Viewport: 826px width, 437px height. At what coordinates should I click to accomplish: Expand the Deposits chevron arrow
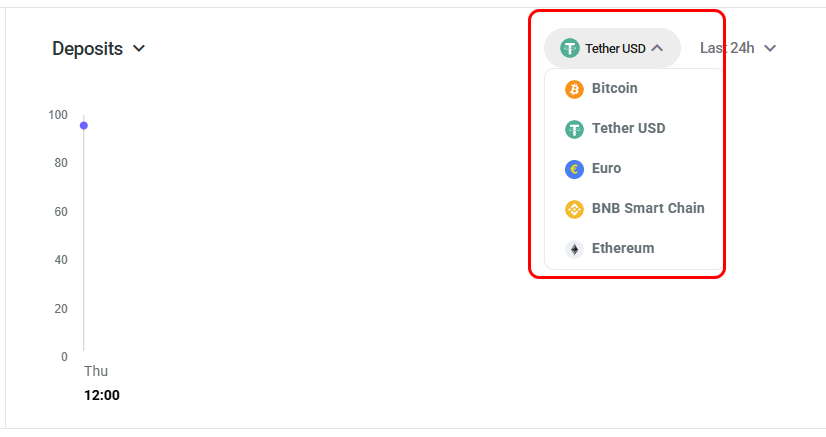(139, 48)
